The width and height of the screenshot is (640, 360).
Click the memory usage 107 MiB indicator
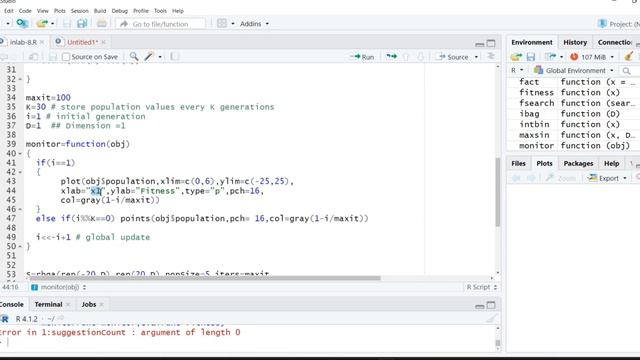click(592, 57)
